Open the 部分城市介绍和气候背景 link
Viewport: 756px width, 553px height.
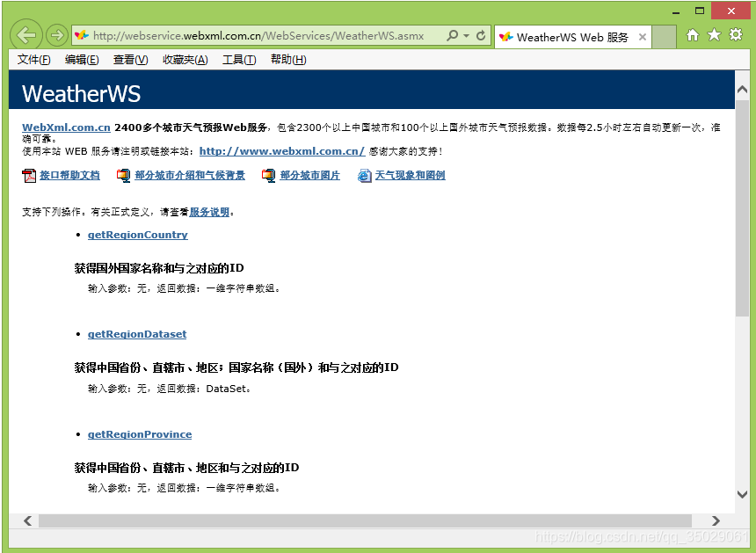click(190, 176)
